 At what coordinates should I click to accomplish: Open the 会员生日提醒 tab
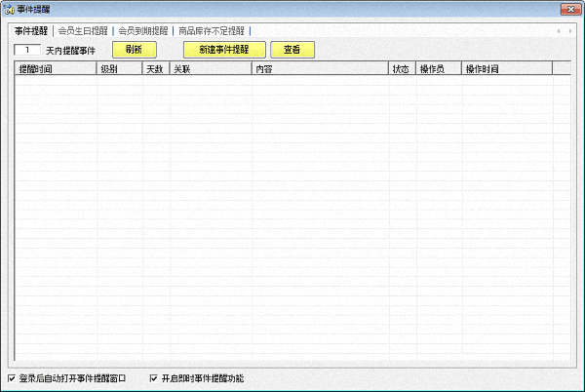tap(83, 31)
